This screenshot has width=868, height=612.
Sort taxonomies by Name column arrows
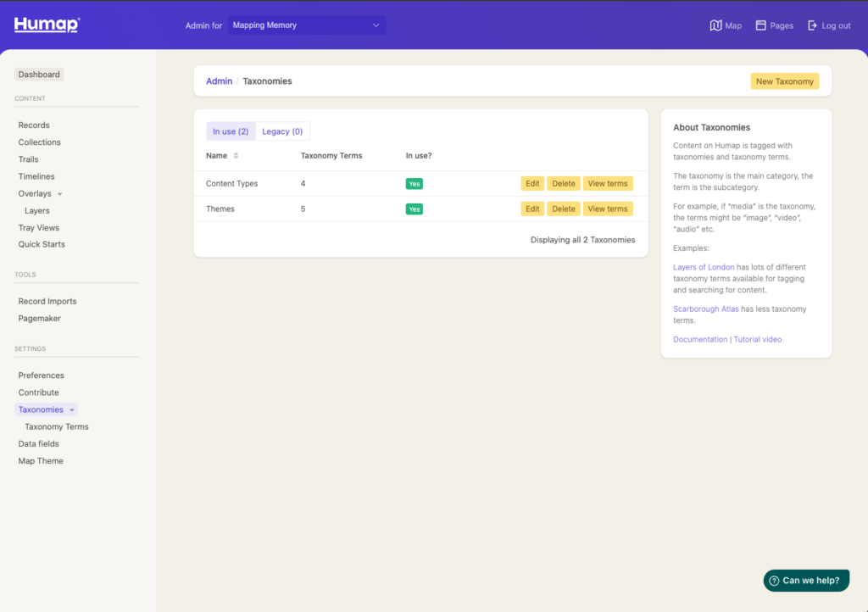coord(236,156)
